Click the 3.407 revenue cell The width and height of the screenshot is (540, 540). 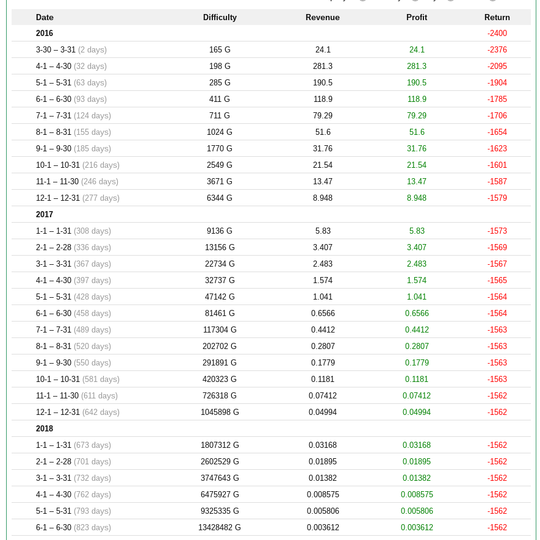tap(323, 247)
